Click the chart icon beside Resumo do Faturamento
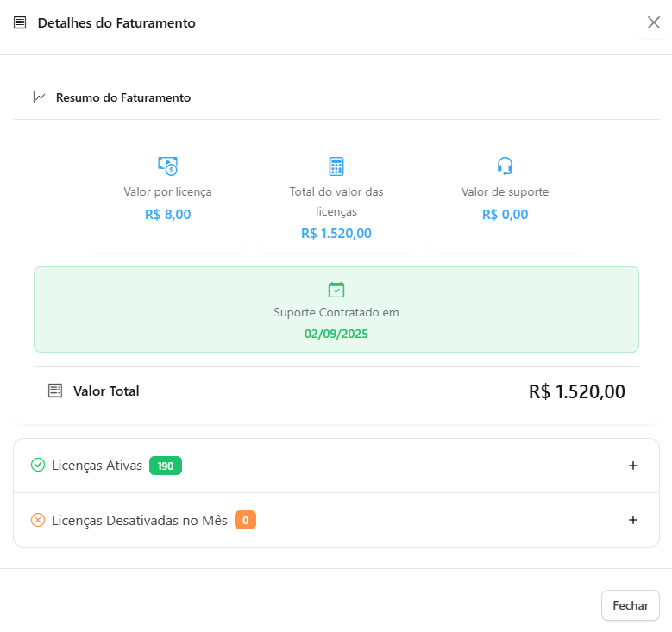The image size is (672, 632). (x=40, y=97)
